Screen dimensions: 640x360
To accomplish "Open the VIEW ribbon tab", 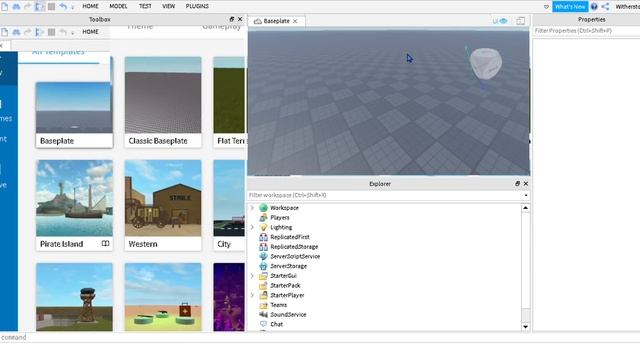I will (168, 6).
